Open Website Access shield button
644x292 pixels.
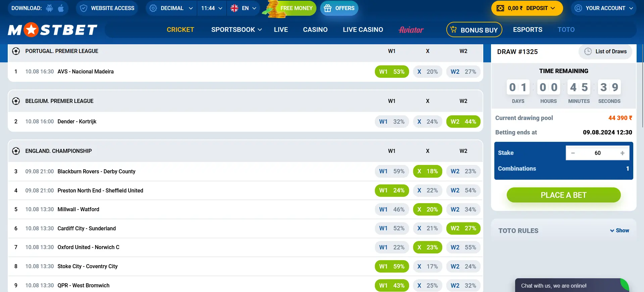point(107,8)
